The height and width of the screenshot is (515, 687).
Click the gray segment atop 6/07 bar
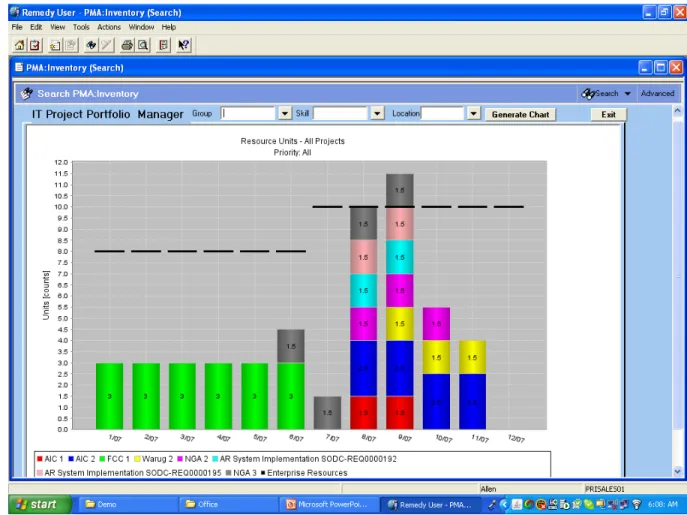[x=291, y=346]
